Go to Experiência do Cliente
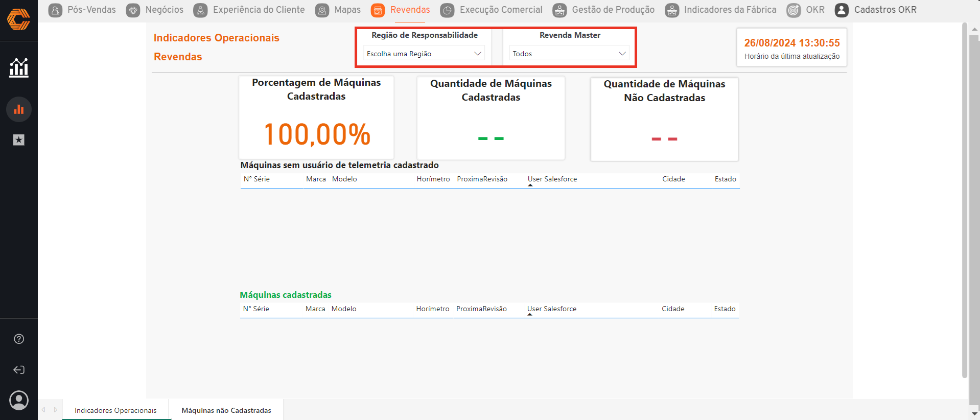 (259, 10)
